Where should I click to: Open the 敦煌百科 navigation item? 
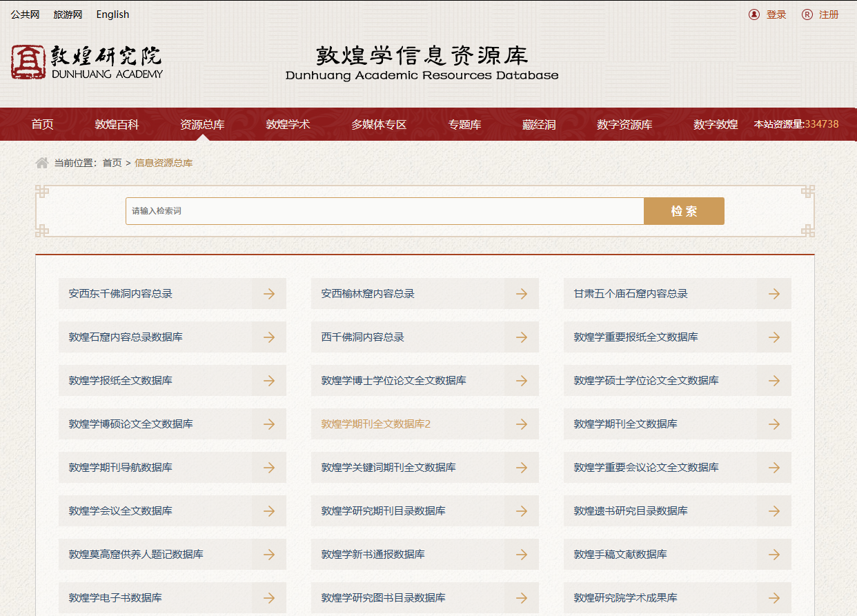pos(117,125)
